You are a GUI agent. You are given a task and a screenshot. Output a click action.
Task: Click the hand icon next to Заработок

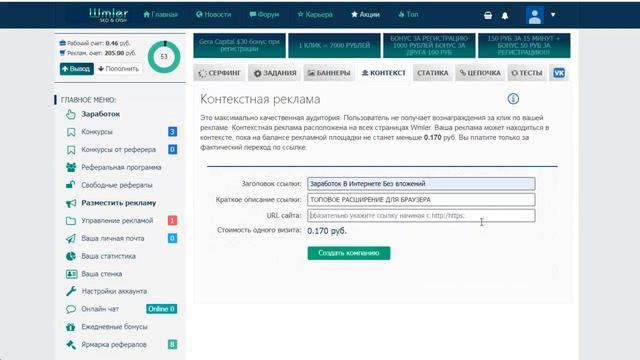coord(71,114)
